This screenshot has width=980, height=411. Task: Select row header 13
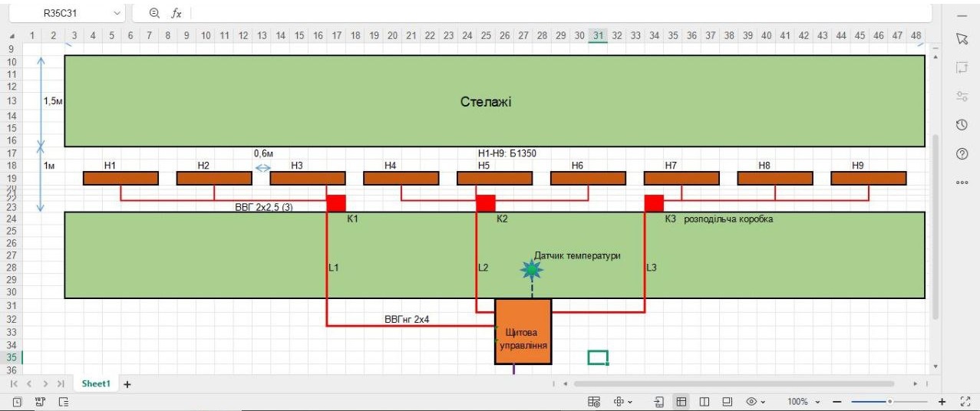[x=11, y=100]
